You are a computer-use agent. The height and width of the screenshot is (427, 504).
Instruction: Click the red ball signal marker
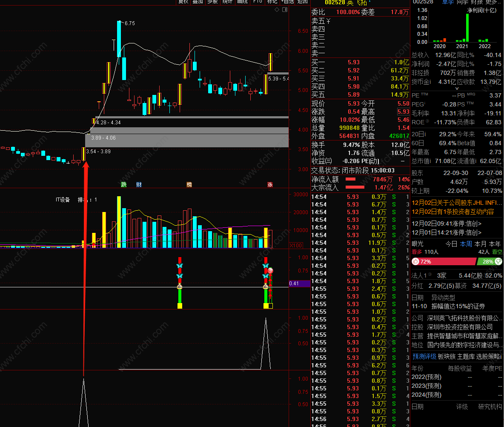tap(270, 271)
